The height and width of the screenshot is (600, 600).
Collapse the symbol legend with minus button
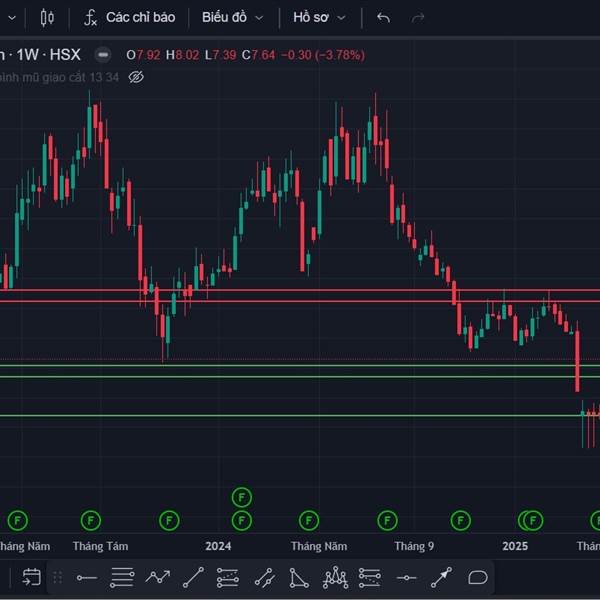[102, 54]
